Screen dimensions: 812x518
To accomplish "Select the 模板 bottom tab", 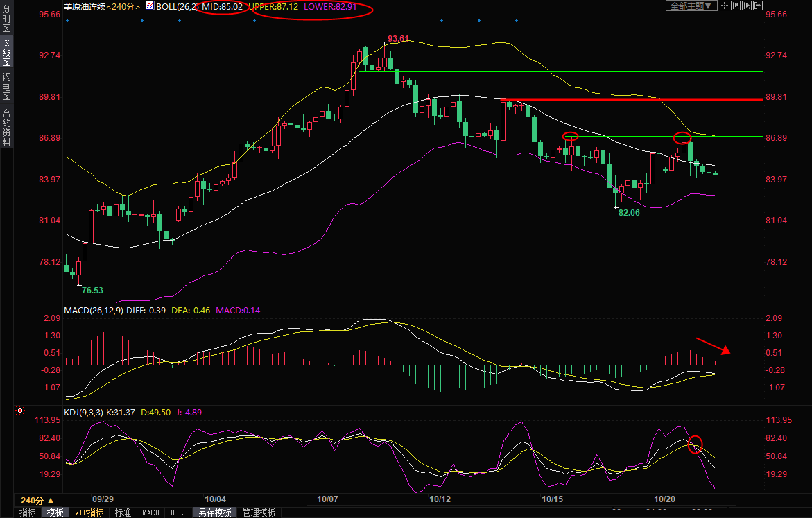I will coord(55,512).
